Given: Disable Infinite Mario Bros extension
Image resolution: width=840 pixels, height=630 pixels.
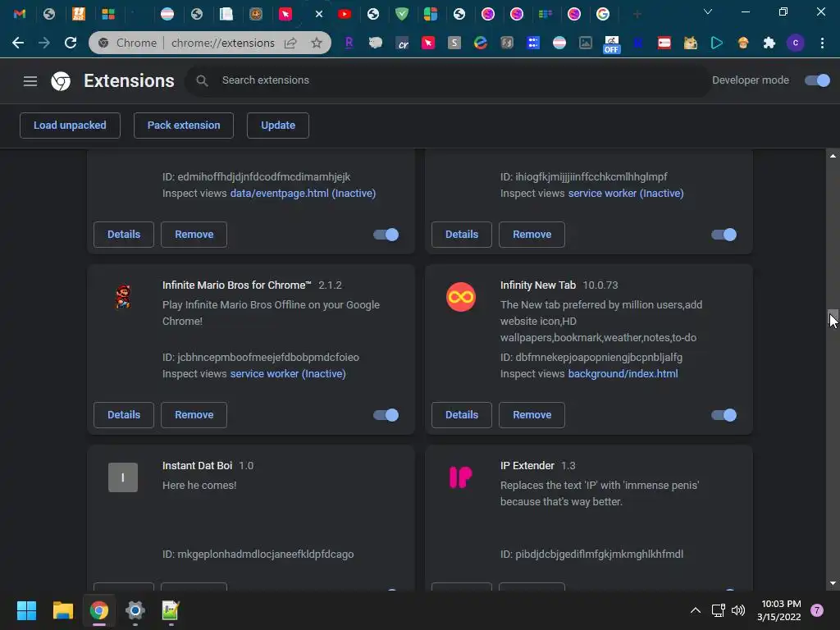Looking at the screenshot, I should (x=386, y=415).
